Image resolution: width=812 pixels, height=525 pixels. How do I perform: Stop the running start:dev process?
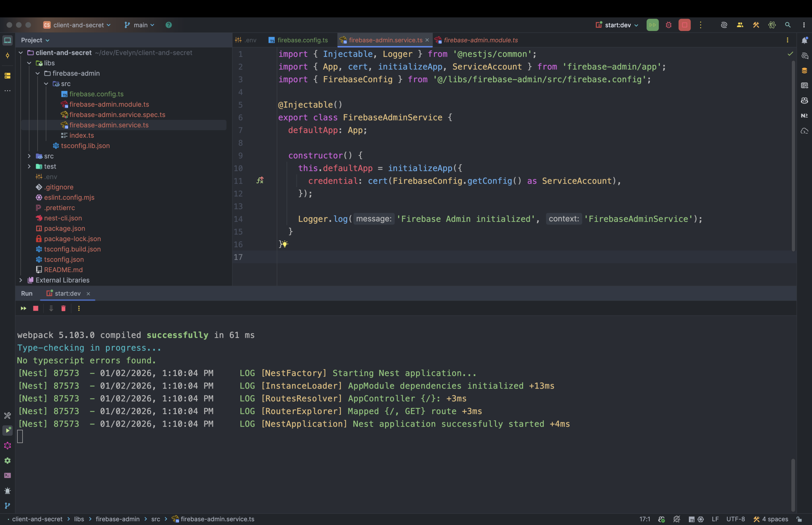[684, 25]
